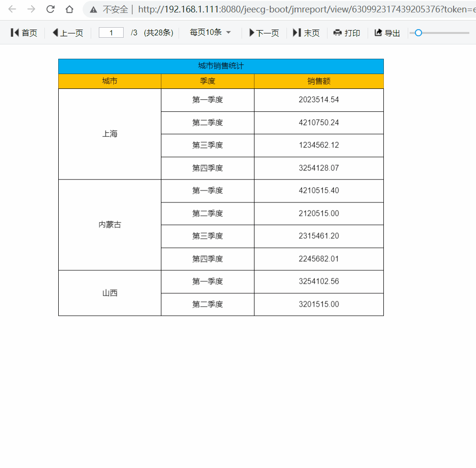Print the report with 打印
The width and height of the screenshot is (476, 468).
click(x=347, y=33)
